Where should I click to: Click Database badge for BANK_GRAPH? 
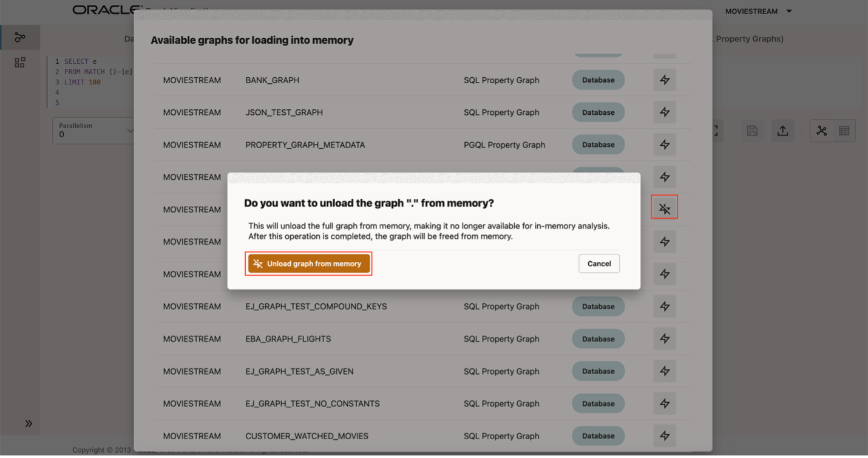(598, 80)
